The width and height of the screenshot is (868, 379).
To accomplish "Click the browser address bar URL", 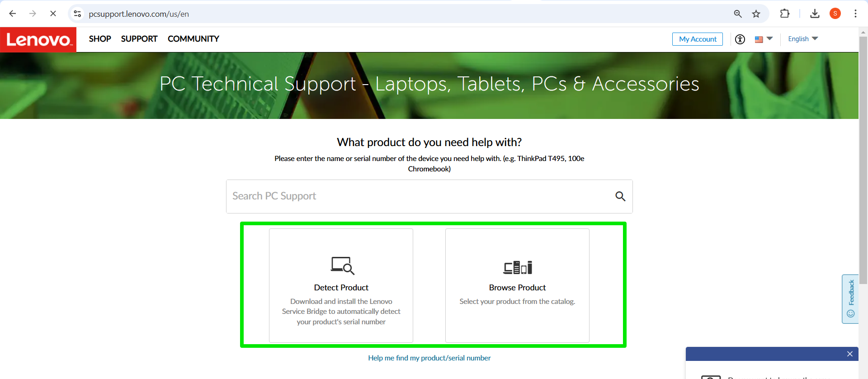I will 139,14.
